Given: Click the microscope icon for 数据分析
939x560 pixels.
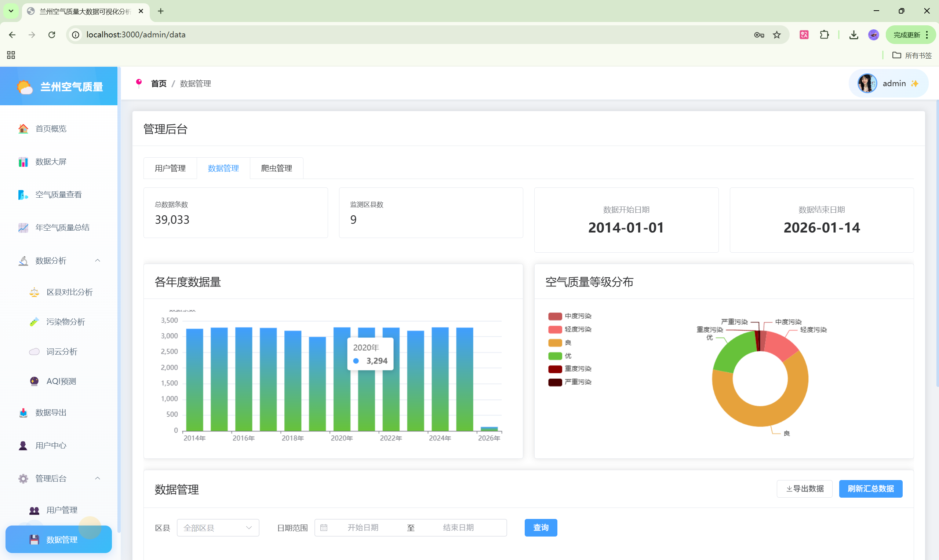Looking at the screenshot, I should (x=23, y=261).
